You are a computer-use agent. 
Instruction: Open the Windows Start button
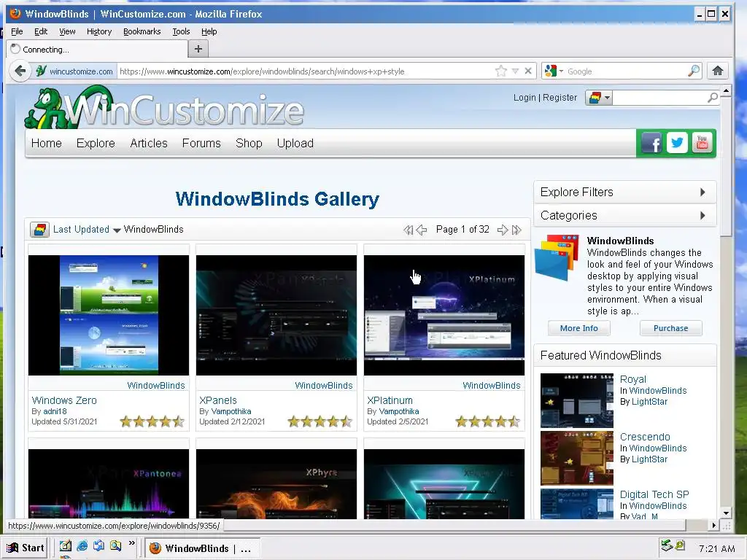(x=26, y=548)
